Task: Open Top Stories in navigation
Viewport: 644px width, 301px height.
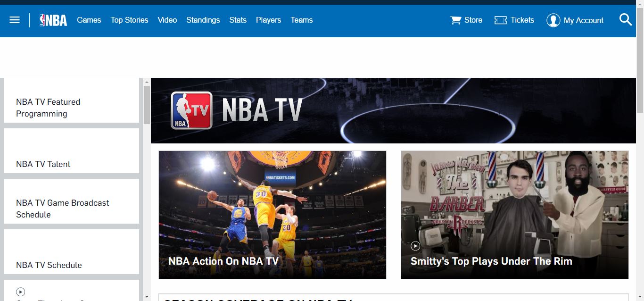Action: click(x=130, y=20)
